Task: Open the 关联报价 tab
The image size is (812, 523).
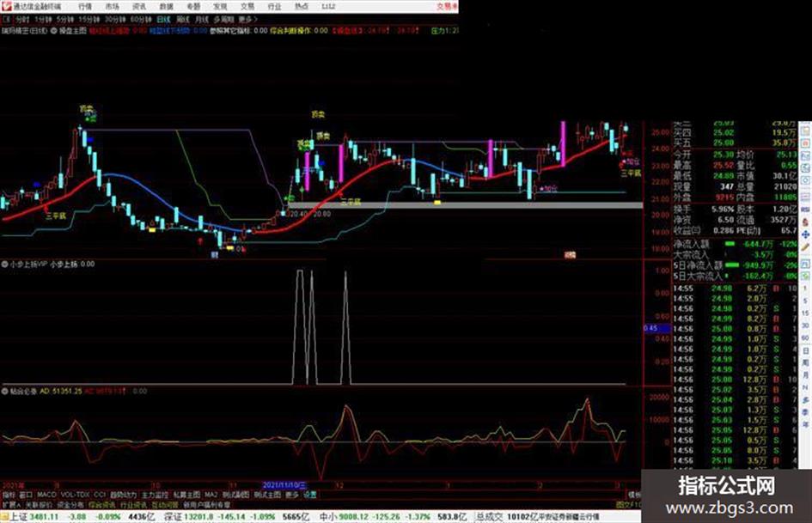Action: (39, 504)
